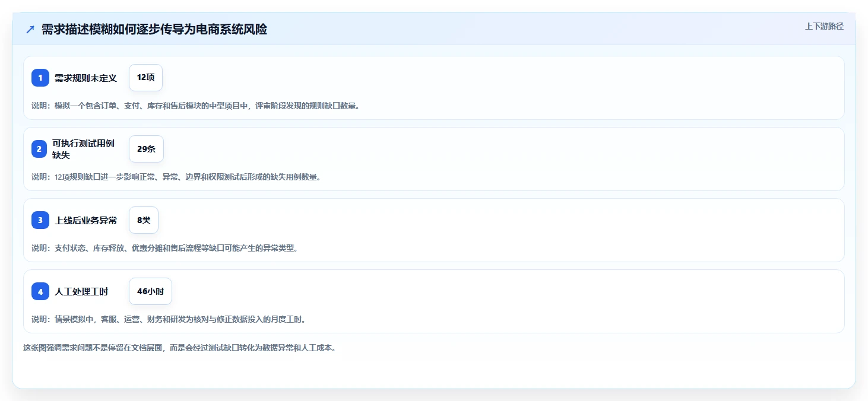Image resolution: width=868 pixels, height=401 pixels.
Task: Click the 上线后业务异常 step label
Action: [85, 221]
